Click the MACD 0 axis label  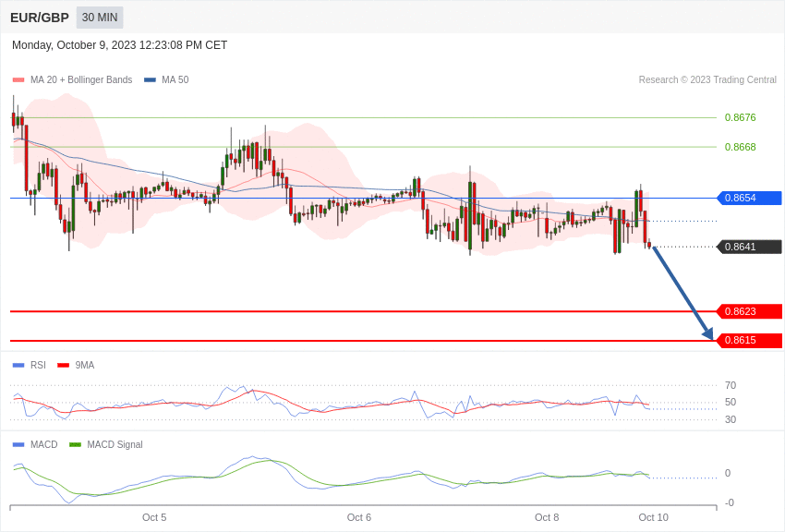coord(728,473)
